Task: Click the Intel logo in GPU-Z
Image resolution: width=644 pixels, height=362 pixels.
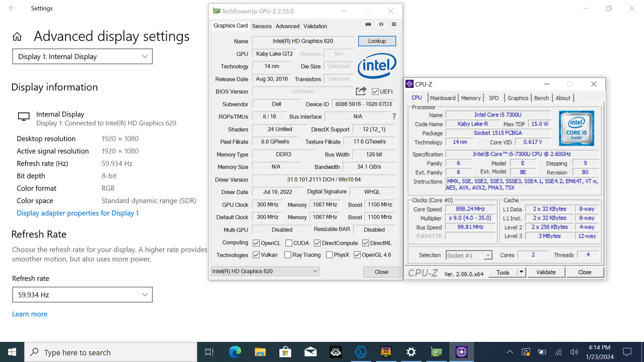Action: [x=377, y=65]
